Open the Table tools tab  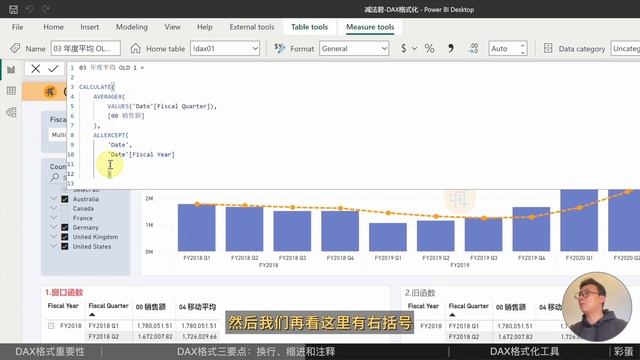pos(309,27)
